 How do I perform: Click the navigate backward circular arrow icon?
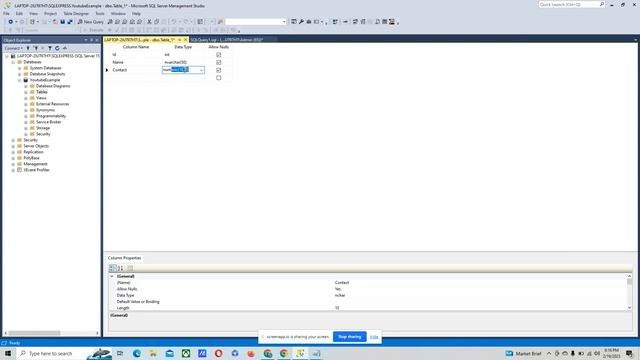point(11,22)
